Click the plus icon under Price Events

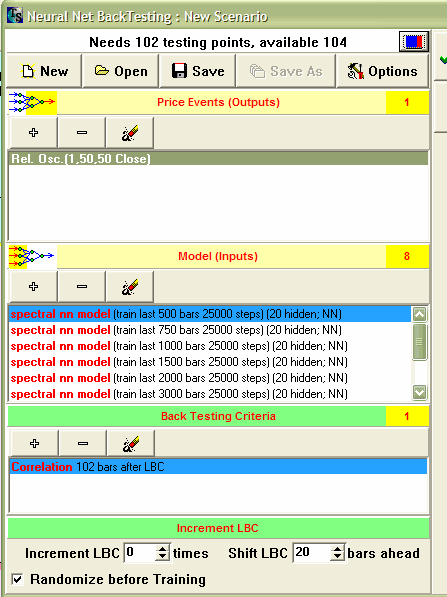pos(34,132)
